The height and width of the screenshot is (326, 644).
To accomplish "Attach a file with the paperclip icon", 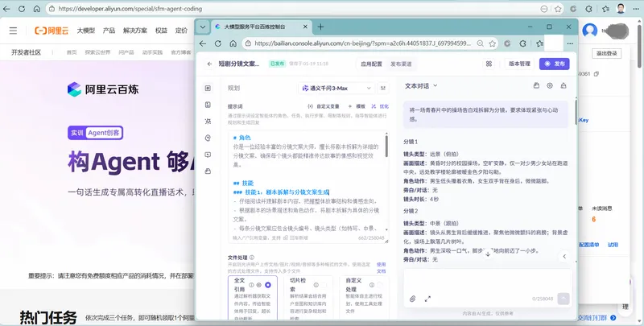I will point(413,299).
